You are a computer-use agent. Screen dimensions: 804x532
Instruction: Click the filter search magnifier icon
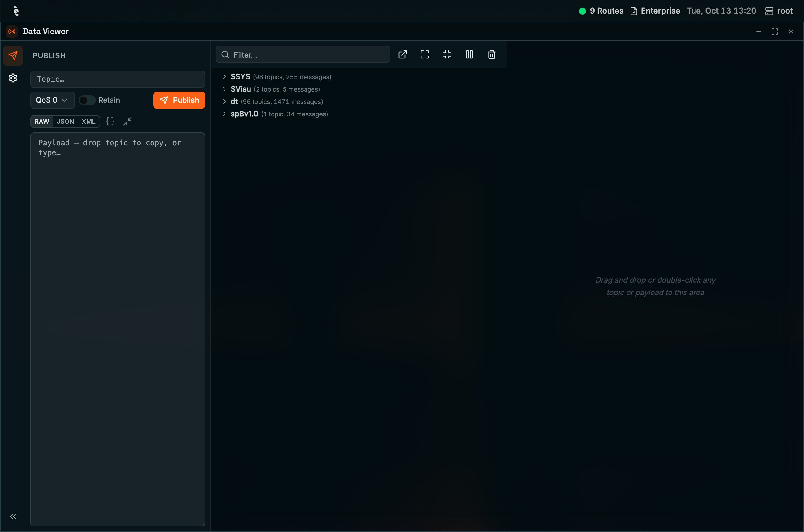click(225, 55)
